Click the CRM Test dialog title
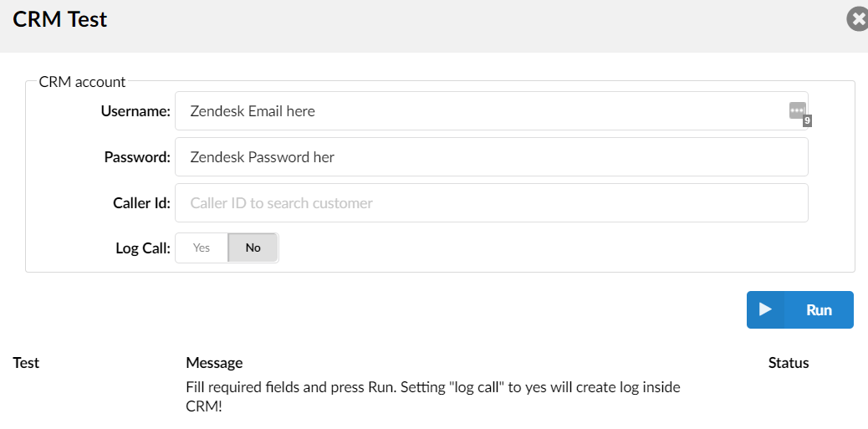This screenshot has height=429, width=868. click(x=60, y=19)
